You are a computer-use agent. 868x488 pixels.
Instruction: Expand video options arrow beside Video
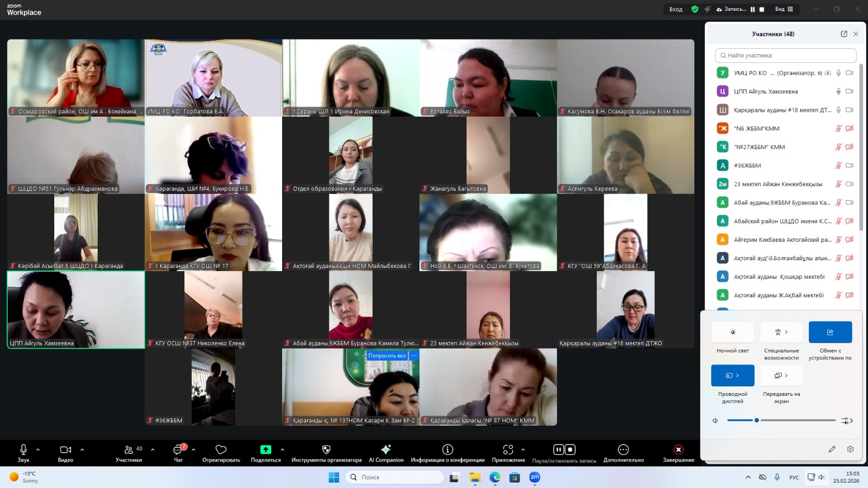82,450
